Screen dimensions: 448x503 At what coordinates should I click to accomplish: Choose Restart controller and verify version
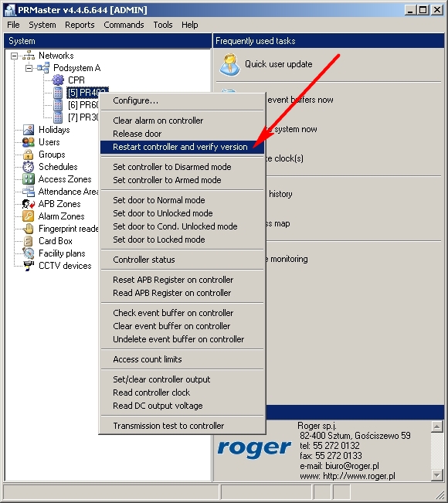point(182,147)
